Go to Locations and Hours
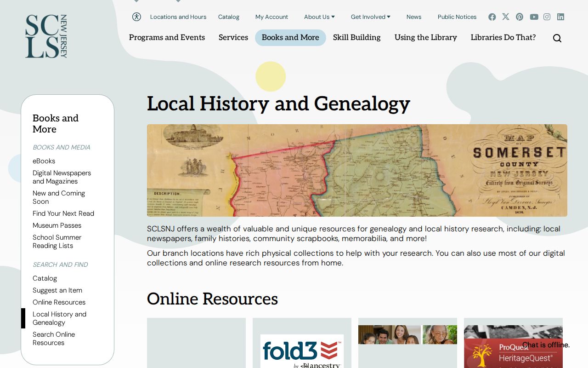The height and width of the screenshot is (368, 588). point(178,17)
